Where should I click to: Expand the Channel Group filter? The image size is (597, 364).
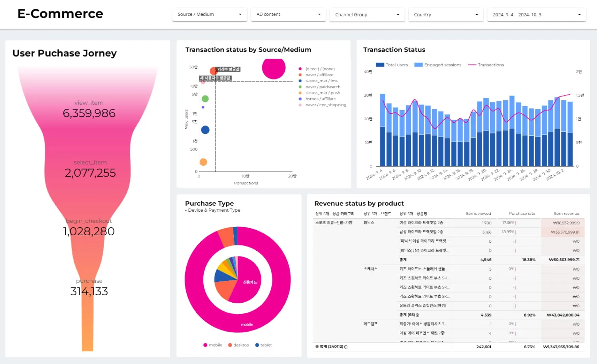tap(367, 14)
